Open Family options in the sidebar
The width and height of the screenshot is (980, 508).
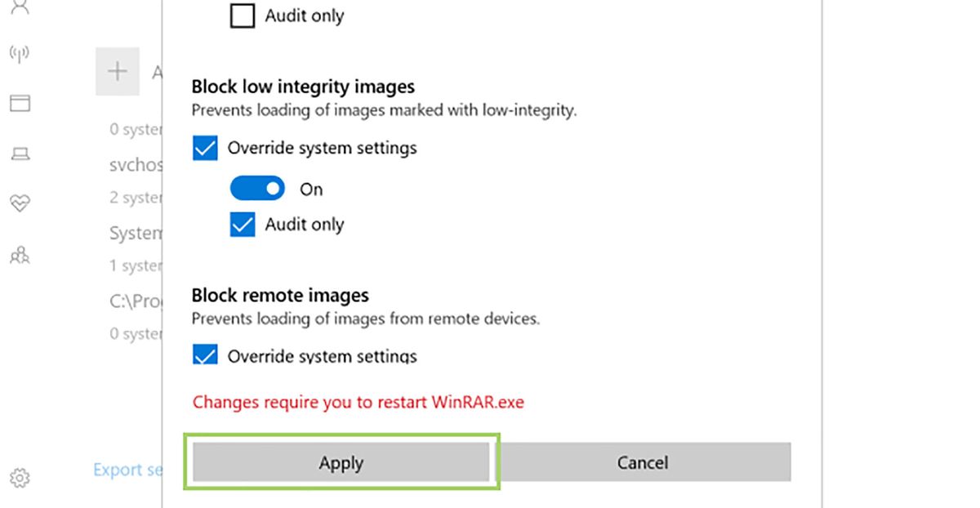pos(20,255)
